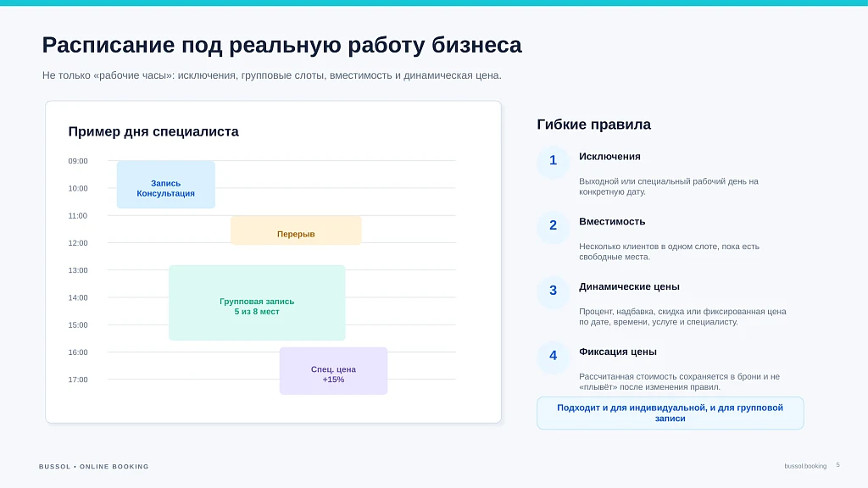
Task: Click the 16:00 time label
Action: point(78,352)
